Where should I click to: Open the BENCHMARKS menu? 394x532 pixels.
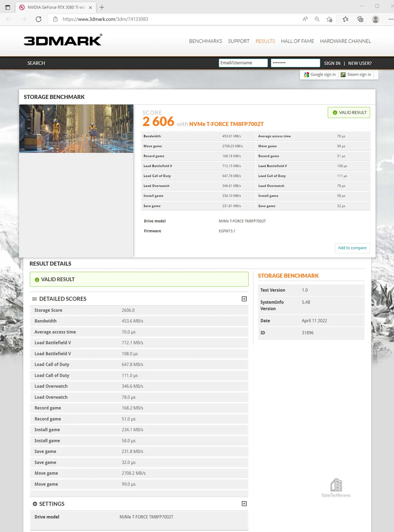pyautogui.click(x=206, y=41)
